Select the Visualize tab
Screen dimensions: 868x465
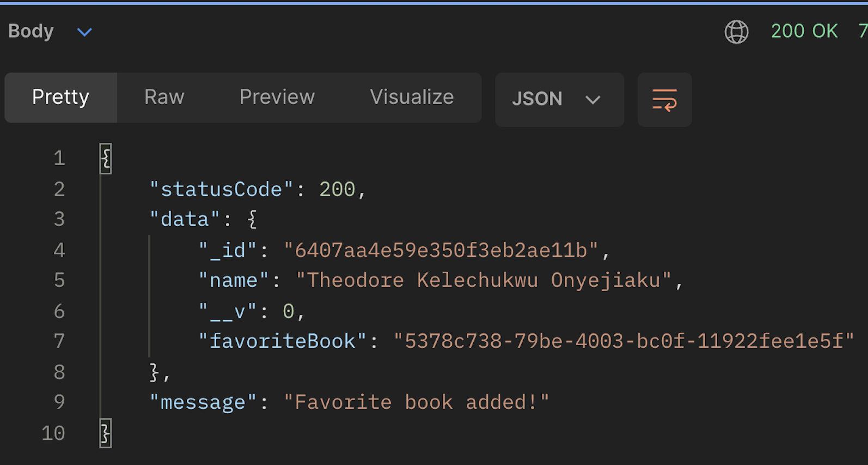pos(411,97)
